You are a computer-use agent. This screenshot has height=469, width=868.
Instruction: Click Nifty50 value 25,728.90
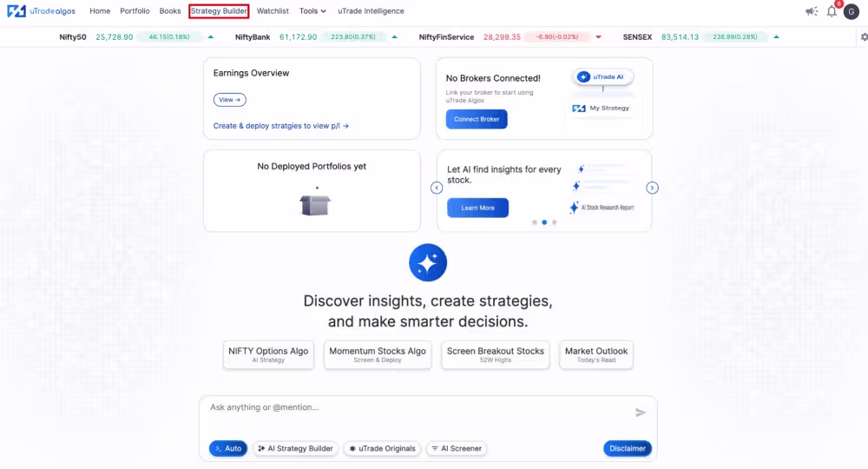(x=114, y=37)
